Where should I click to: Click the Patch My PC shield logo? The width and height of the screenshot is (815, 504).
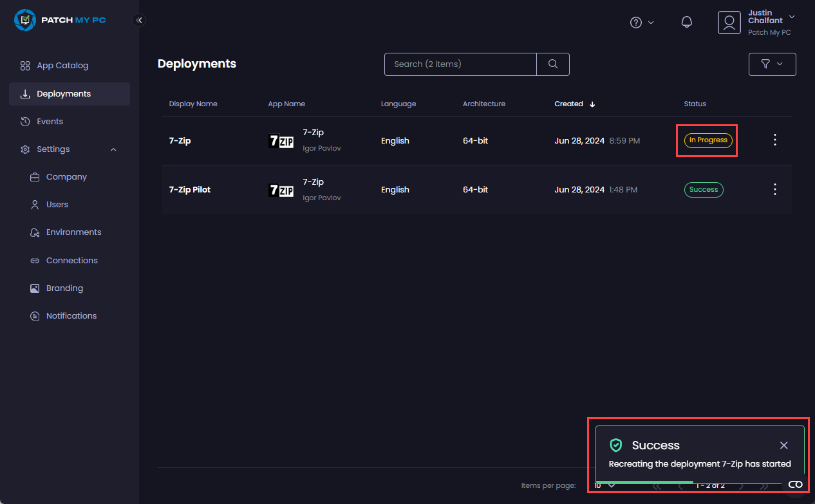pos(25,20)
